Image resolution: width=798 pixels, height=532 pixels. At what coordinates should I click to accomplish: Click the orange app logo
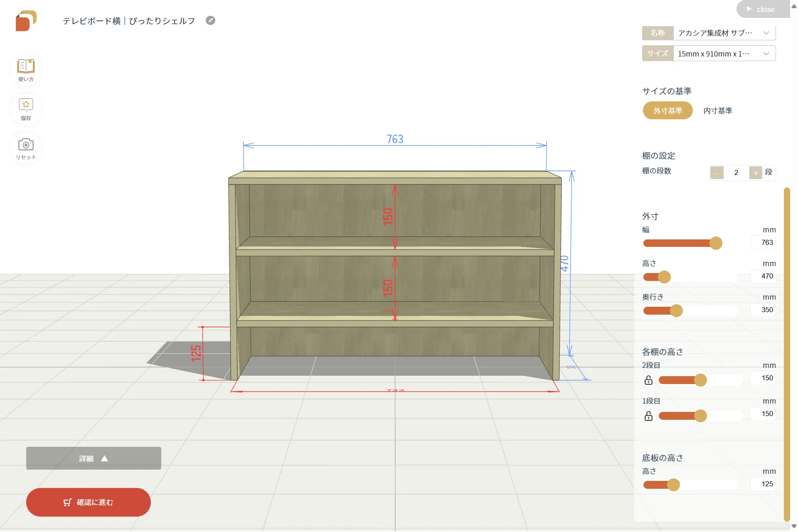26,21
